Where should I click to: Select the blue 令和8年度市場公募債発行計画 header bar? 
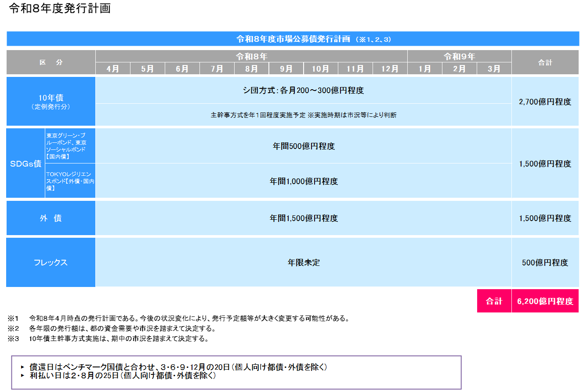tap(292, 39)
